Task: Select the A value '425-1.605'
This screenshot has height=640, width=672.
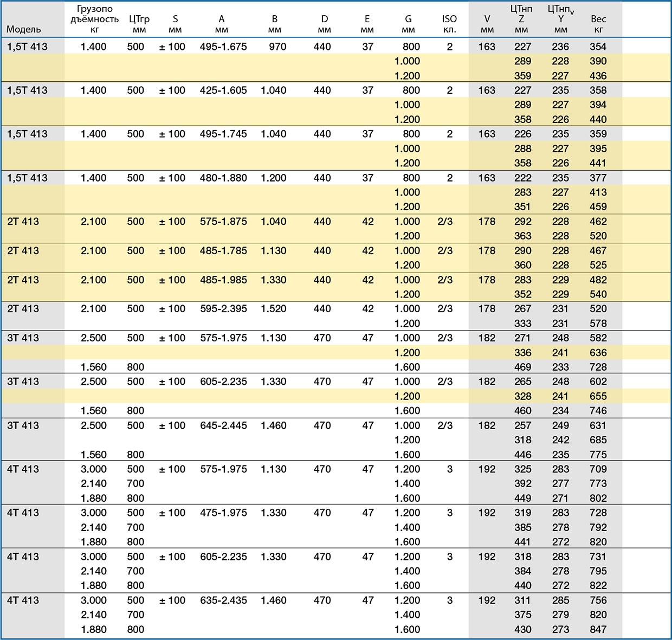Action: pyautogui.click(x=223, y=90)
